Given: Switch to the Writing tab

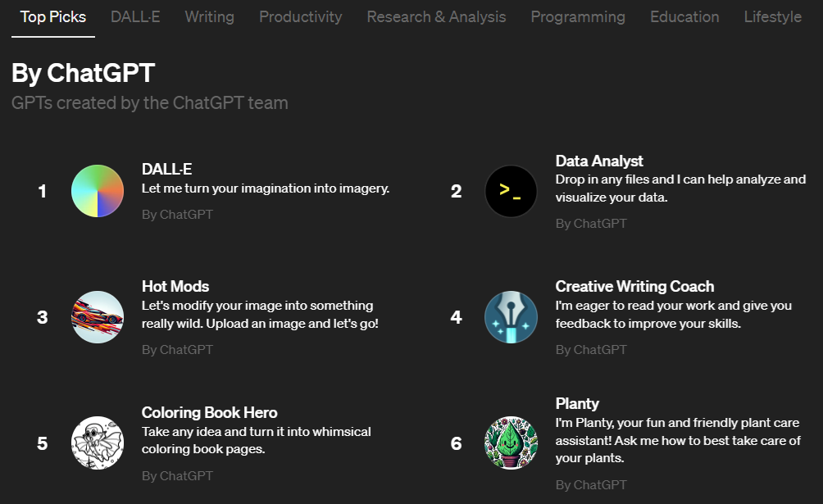Looking at the screenshot, I should pos(209,16).
